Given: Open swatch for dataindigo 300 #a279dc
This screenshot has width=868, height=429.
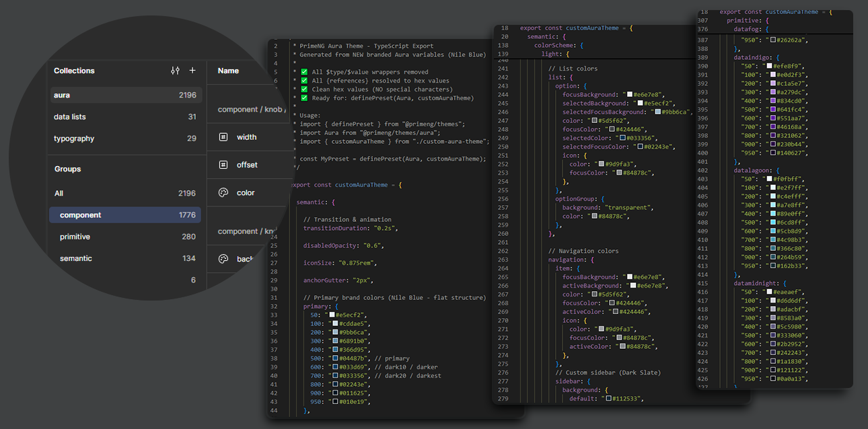Looking at the screenshot, I should [x=774, y=92].
